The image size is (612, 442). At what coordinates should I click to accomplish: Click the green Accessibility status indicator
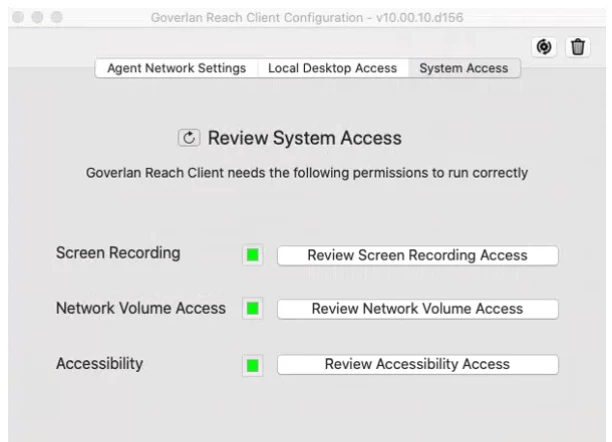coord(253,365)
